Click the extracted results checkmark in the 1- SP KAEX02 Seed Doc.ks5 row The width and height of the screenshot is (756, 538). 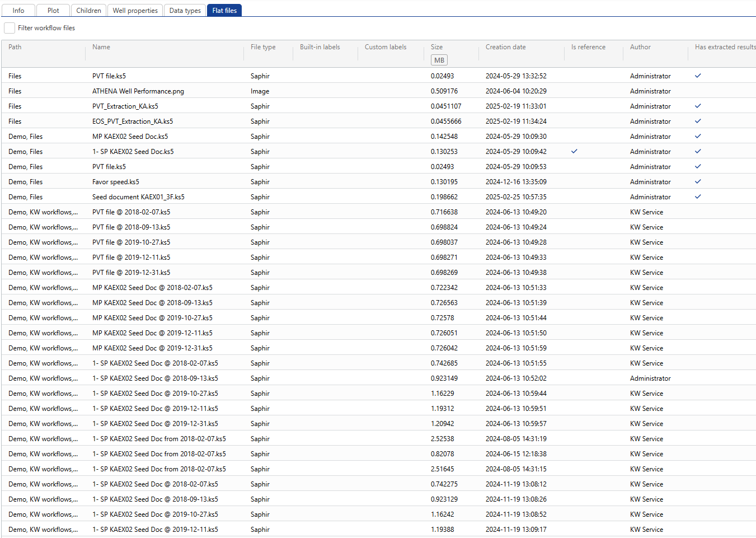[698, 151]
